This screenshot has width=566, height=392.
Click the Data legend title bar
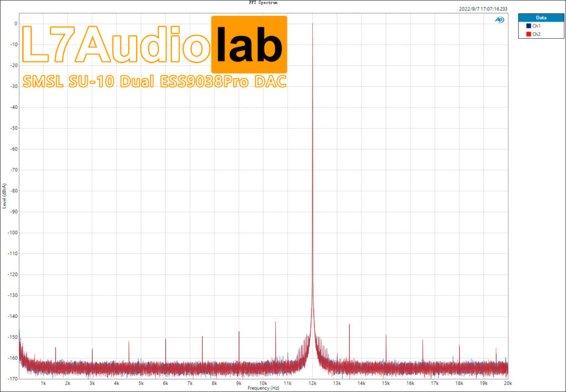pyautogui.click(x=541, y=17)
